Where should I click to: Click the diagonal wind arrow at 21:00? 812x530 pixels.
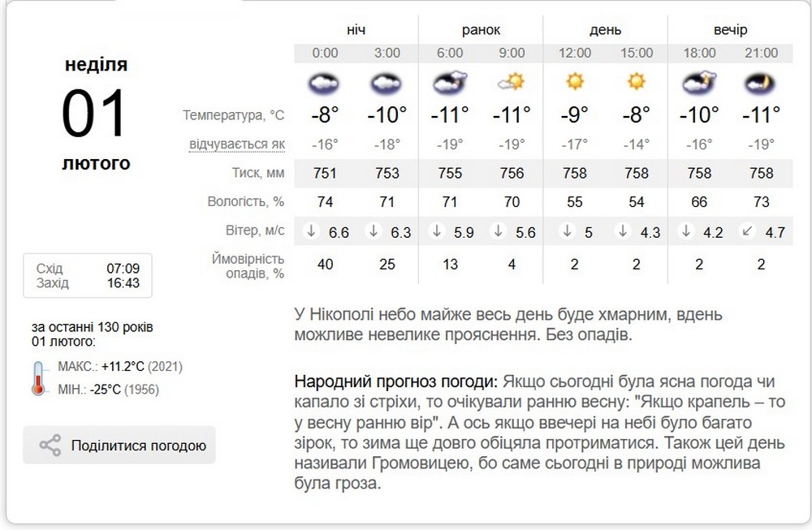[748, 231]
